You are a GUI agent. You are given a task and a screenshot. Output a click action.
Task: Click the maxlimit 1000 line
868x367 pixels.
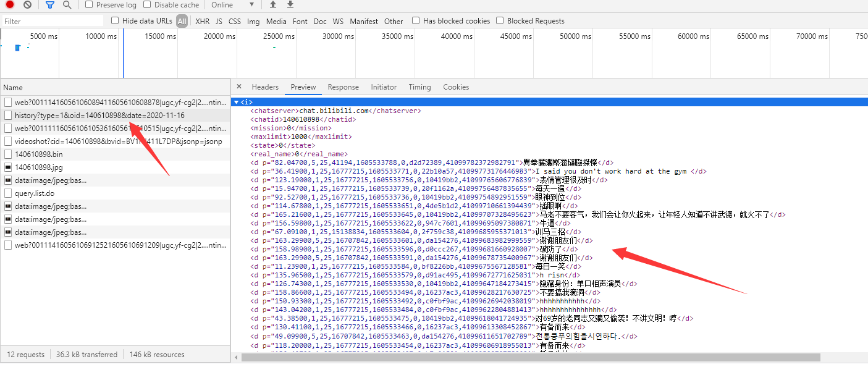pyautogui.click(x=301, y=137)
